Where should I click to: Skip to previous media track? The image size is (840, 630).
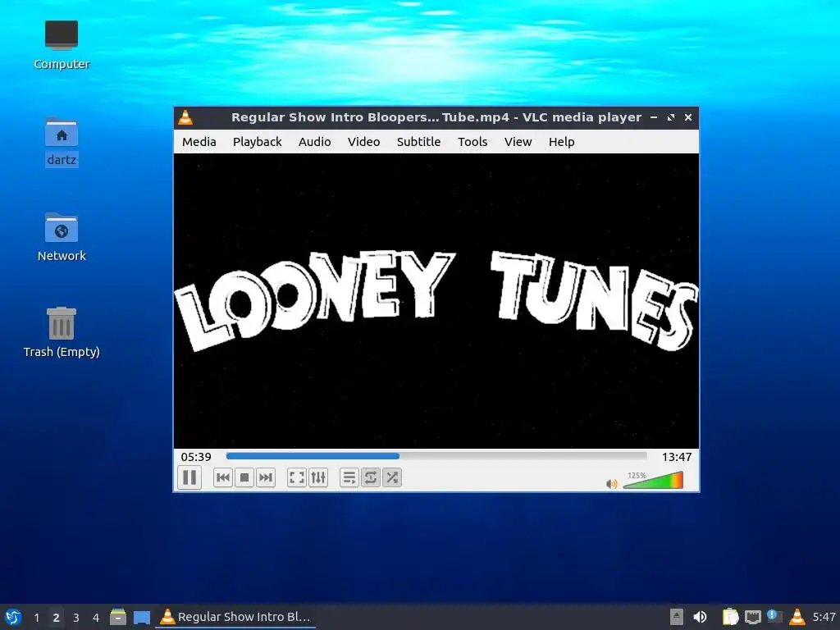click(223, 477)
